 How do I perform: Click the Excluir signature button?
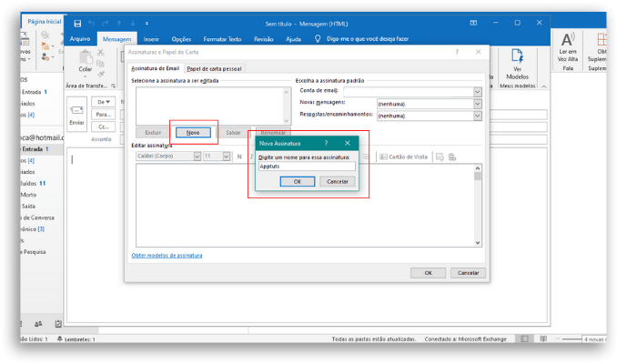[x=153, y=133]
